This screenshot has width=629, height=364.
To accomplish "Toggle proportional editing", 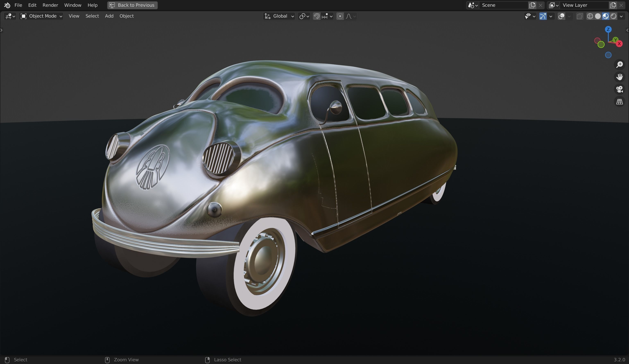I will [x=340, y=16].
